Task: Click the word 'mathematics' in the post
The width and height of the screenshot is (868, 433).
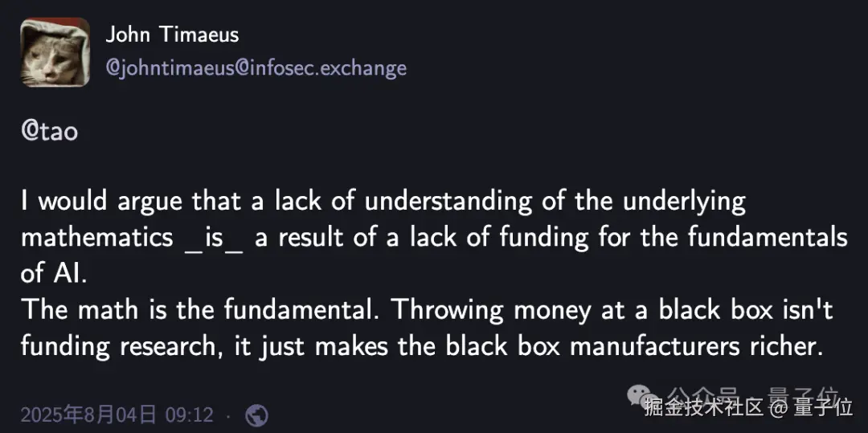Action: (x=96, y=237)
